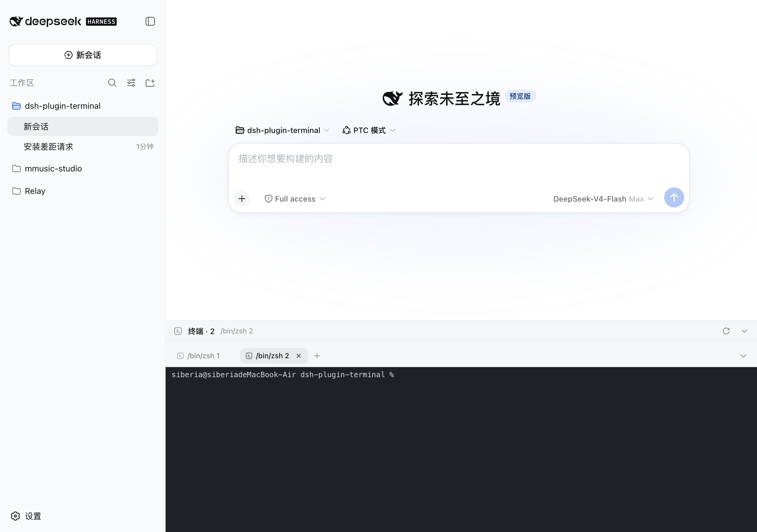The width and height of the screenshot is (757, 532).
Task: Send the prompt with the arrow button
Action: (x=674, y=197)
